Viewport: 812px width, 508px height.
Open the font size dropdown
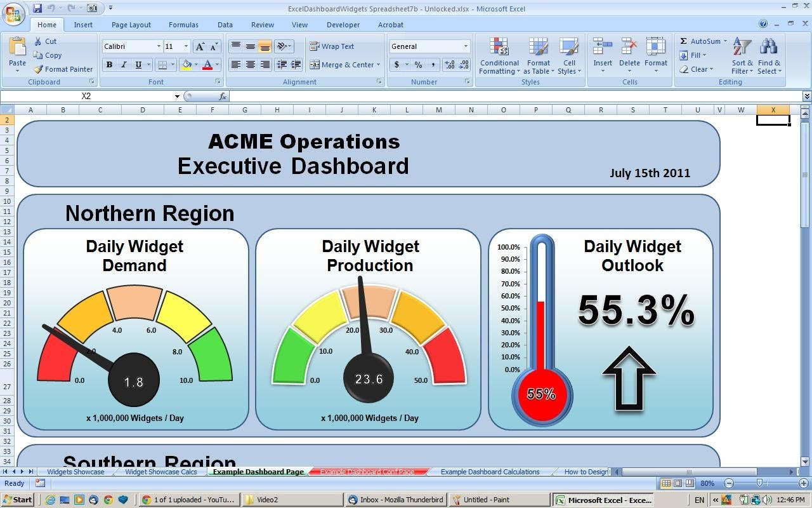(186, 46)
